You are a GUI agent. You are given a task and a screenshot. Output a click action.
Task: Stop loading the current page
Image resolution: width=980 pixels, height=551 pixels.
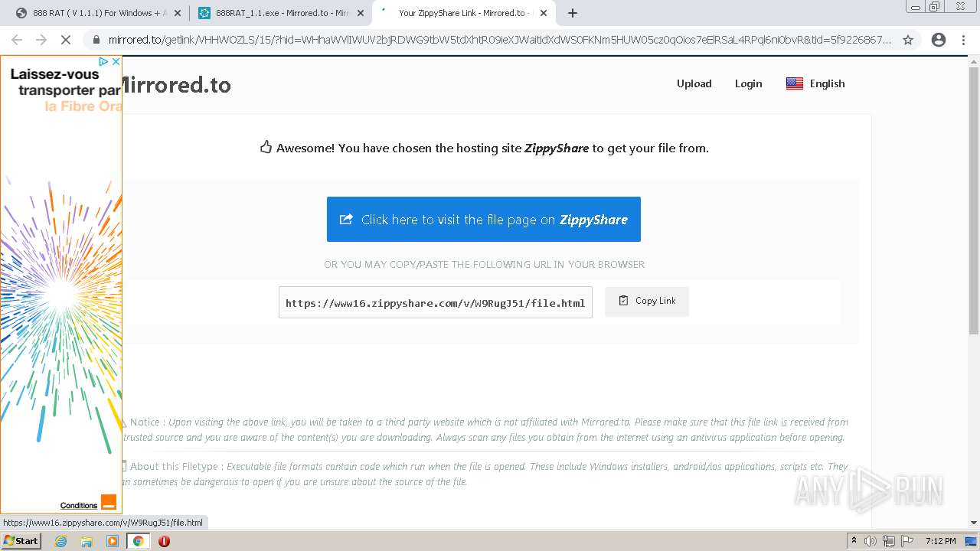click(x=66, y=40)
